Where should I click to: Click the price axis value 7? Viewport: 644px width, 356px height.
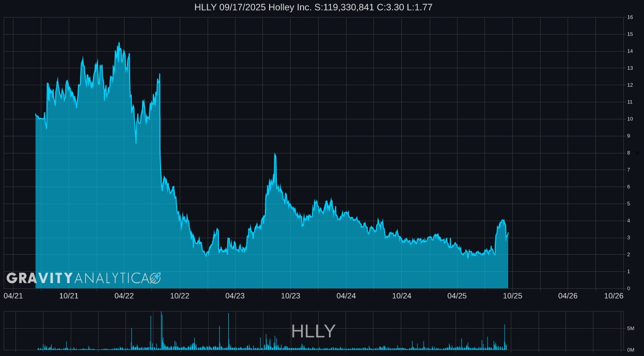pyautogui.click(x=629, y=170)
